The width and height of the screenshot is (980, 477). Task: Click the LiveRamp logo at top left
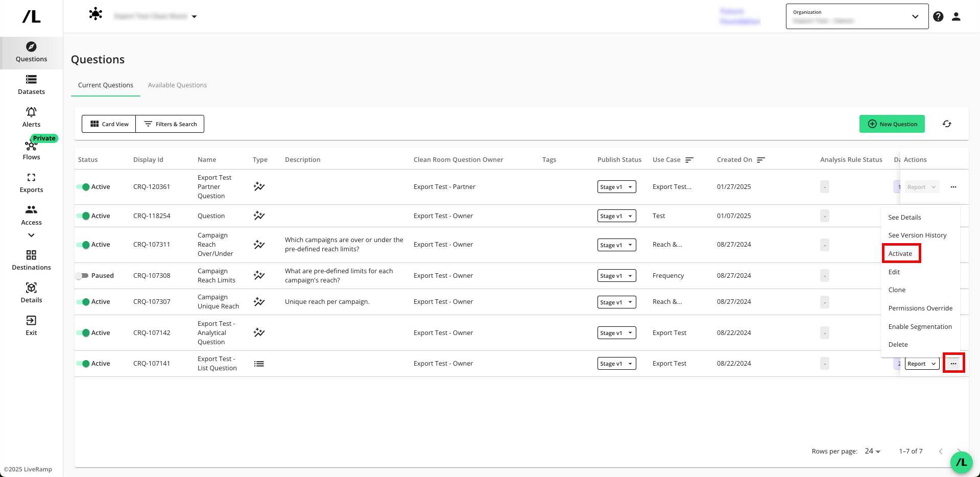[x=31, y=17]
